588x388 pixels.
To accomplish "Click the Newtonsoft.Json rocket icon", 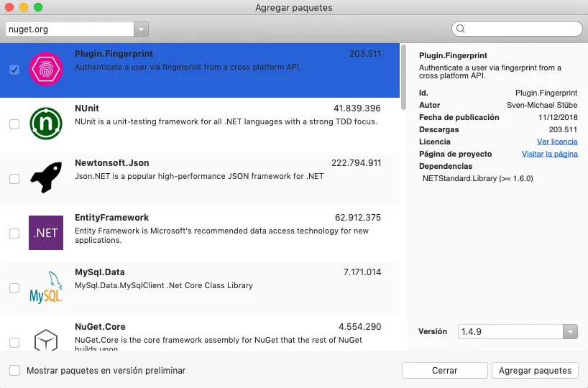I will [46, 177].
